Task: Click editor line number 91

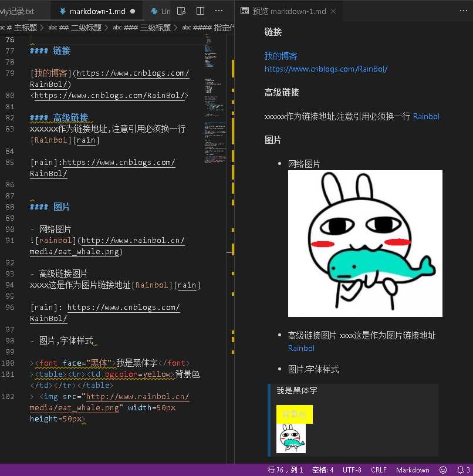Action: (x=10, y=241)
